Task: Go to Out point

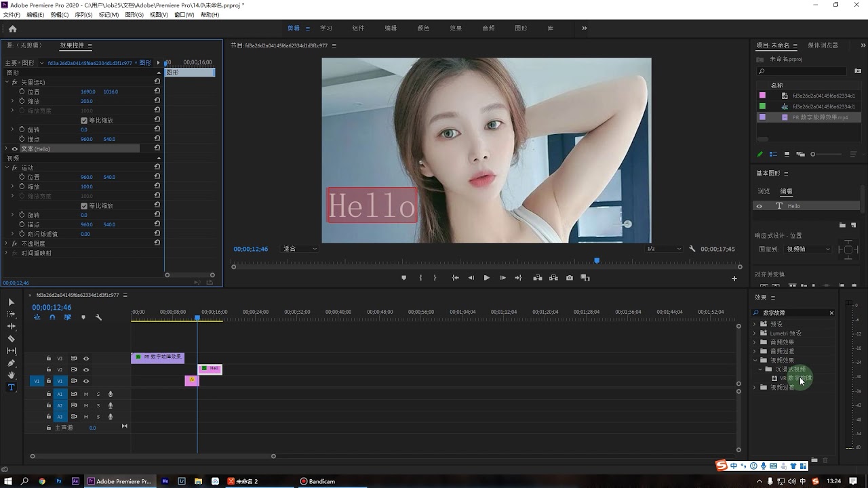Action: click(x=518, y=278)
